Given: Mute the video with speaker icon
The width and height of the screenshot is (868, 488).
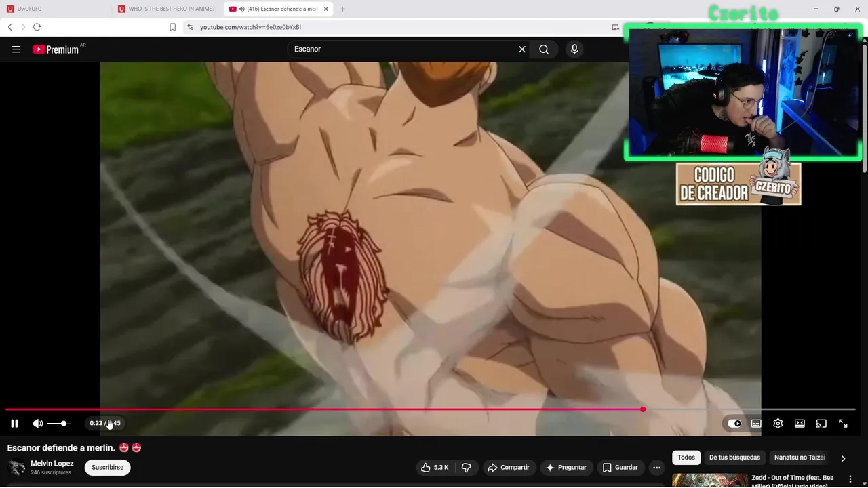Looking at the screenshot, I should pos(38,424).
